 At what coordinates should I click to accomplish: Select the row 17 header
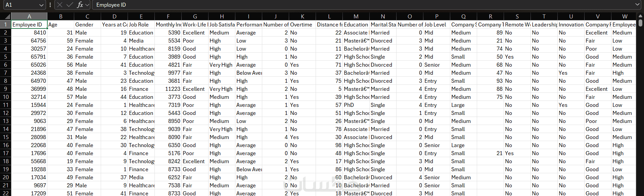tap(6, 153)
